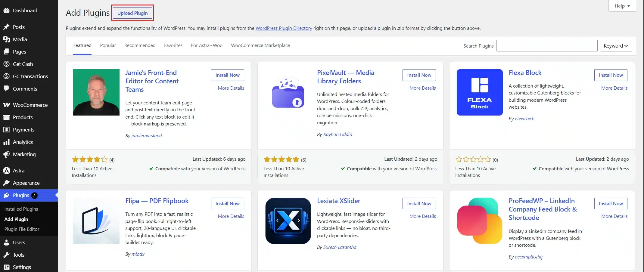Click the Get Cash dollar icon
Screen dimensions: 644x272
coord(6,64)
